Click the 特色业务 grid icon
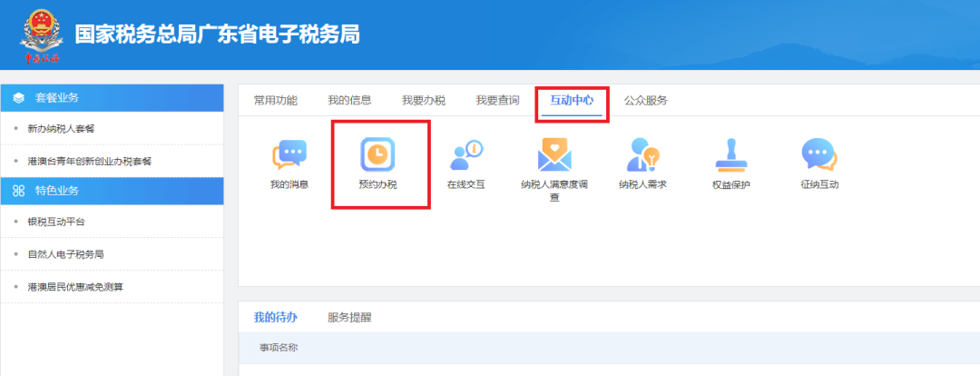The width and height of the screenshot is (980, 376). pos(19,191)
